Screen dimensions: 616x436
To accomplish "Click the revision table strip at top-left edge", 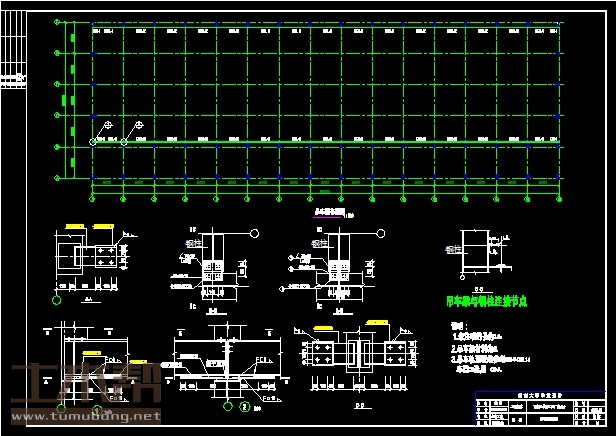I will [x=14, y=50].
